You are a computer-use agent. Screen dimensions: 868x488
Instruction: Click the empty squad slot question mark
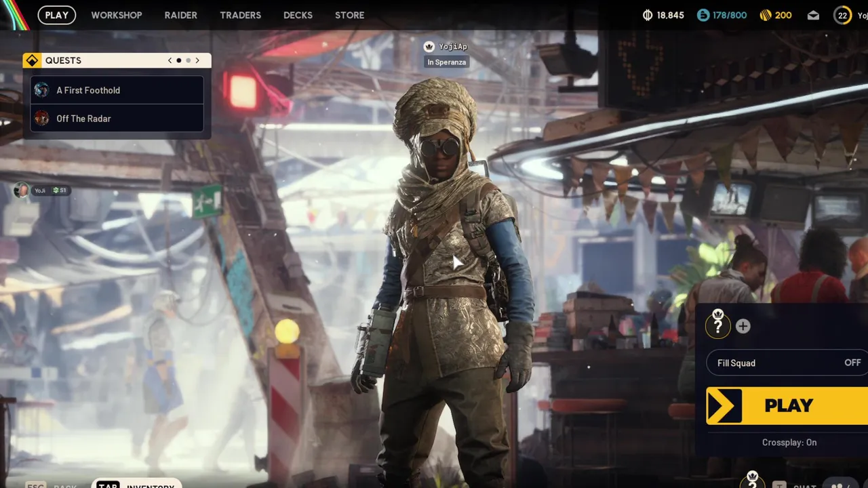[718, 327]
